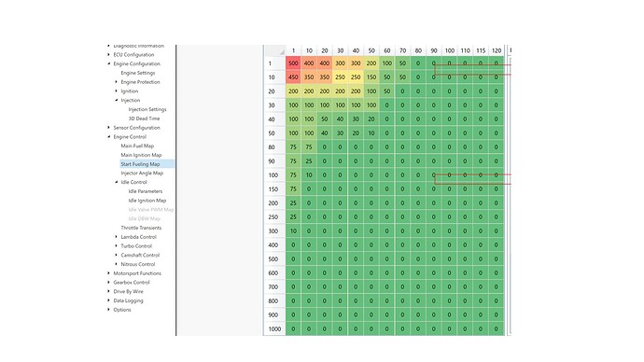Expand the Data Logging node arrow
The image size is (644, 362).
(x=109, y=300)
